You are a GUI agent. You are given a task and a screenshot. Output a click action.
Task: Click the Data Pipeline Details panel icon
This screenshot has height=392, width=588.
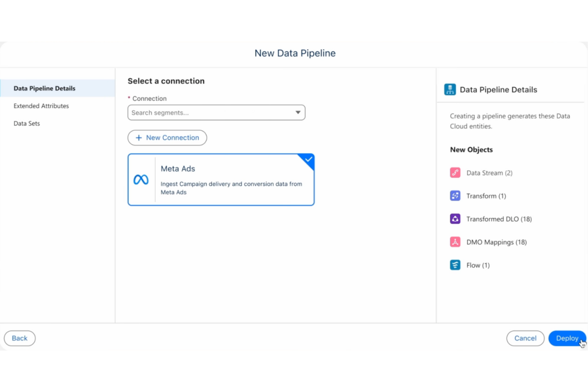pyautogui.click(x=450, y=89)
